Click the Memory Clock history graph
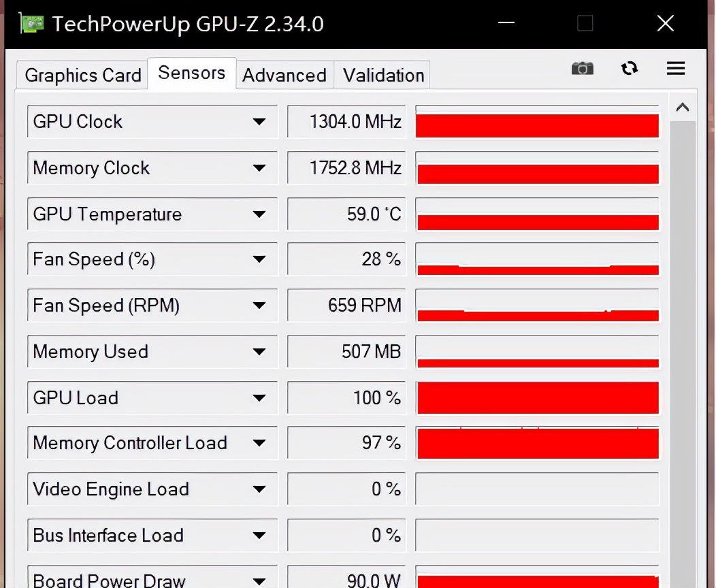The width and height of the screenshot is (716, 588). [x=538, y=168]
